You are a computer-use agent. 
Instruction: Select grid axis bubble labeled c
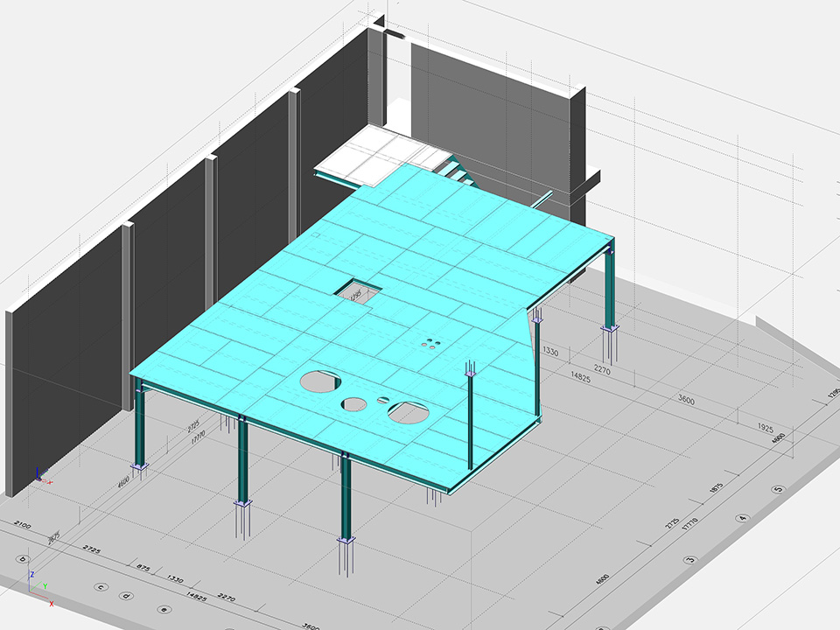pos(101,587)
